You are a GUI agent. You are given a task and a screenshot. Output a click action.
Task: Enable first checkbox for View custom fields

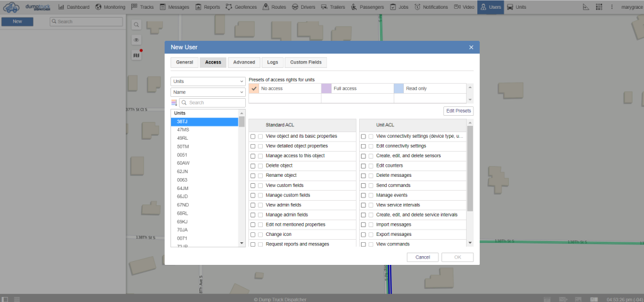253,186
